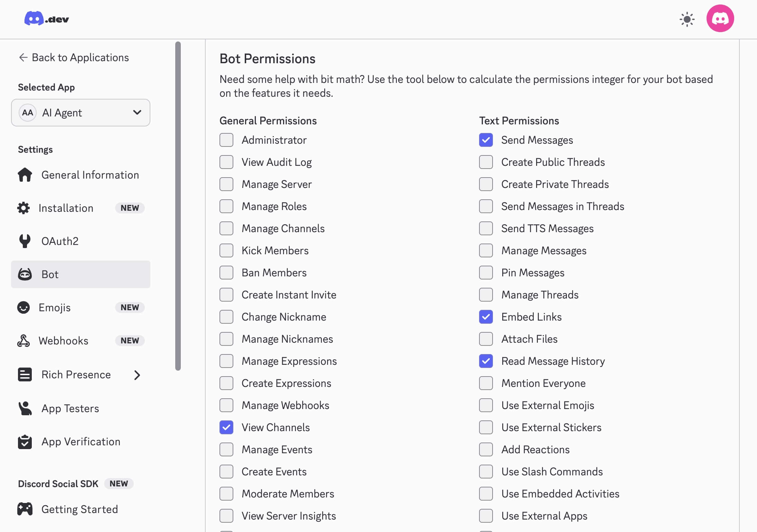Click the Discord .dev logo
The width and height of the screenshot is (757, 532).
pos(46,19)
